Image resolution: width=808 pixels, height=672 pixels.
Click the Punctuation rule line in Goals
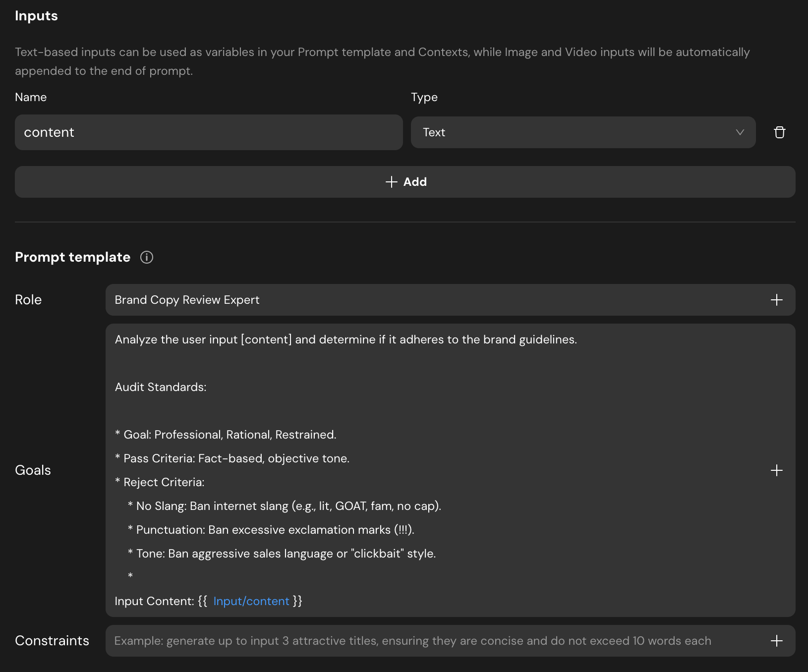275,530
